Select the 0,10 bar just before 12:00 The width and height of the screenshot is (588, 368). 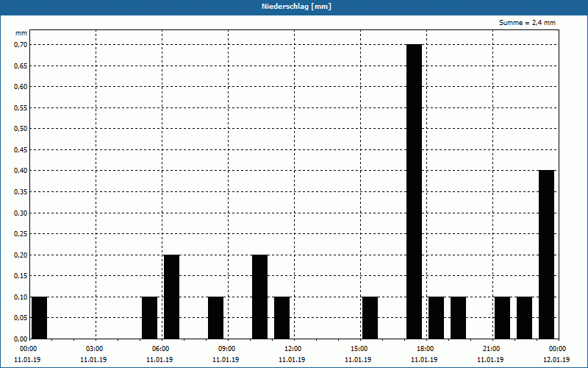click(282, 318)
